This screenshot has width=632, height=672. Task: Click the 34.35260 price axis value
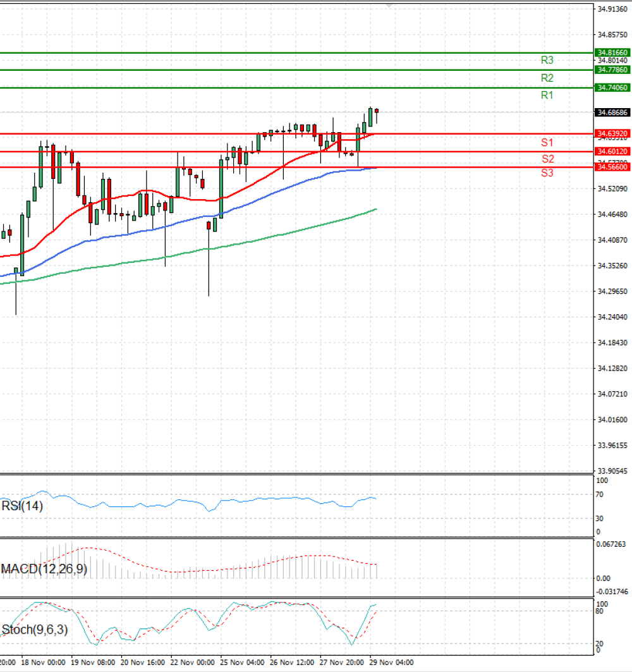click(x=612, y=266)
